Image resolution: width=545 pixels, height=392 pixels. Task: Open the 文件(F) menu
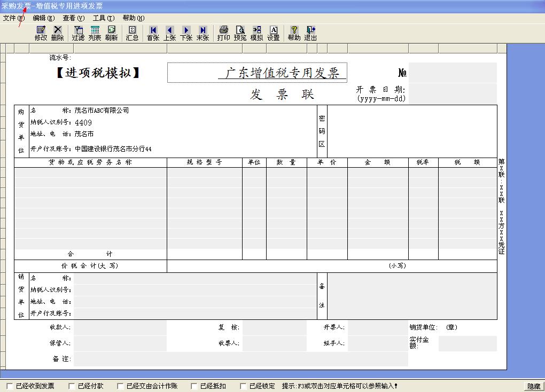(x=14, y=18)
